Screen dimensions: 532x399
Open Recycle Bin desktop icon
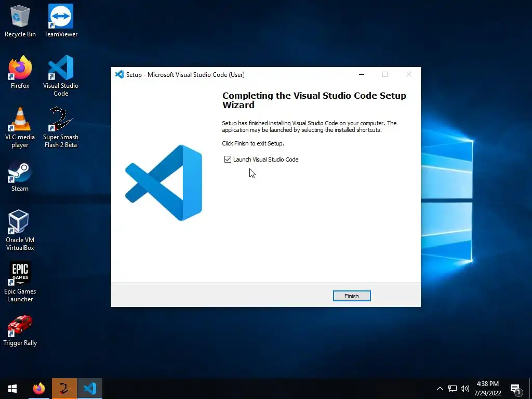(x=20, y=21)
